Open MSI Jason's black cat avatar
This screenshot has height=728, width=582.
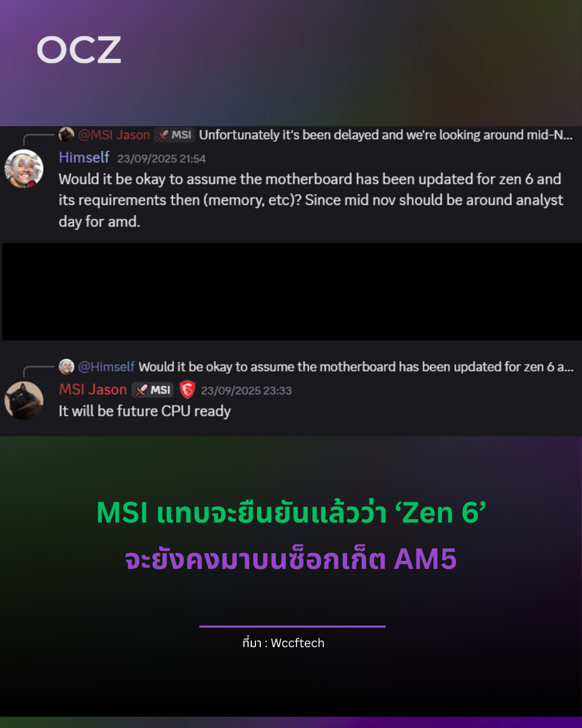tap(24, 401)
